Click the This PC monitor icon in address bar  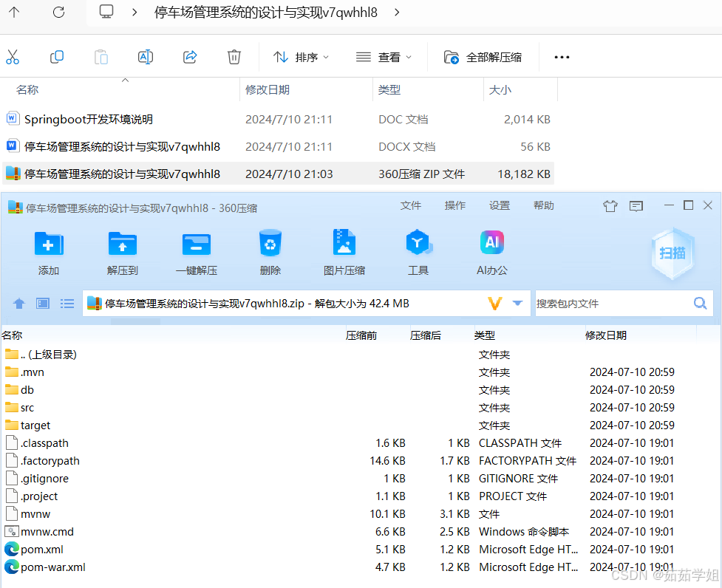pyautogui.click(x=106, y=12)
